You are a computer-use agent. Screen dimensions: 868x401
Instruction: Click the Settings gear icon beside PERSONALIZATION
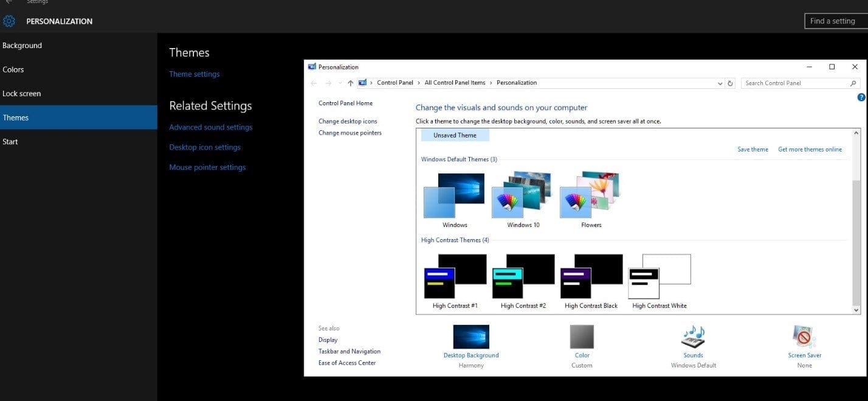(x=9, y=21)
